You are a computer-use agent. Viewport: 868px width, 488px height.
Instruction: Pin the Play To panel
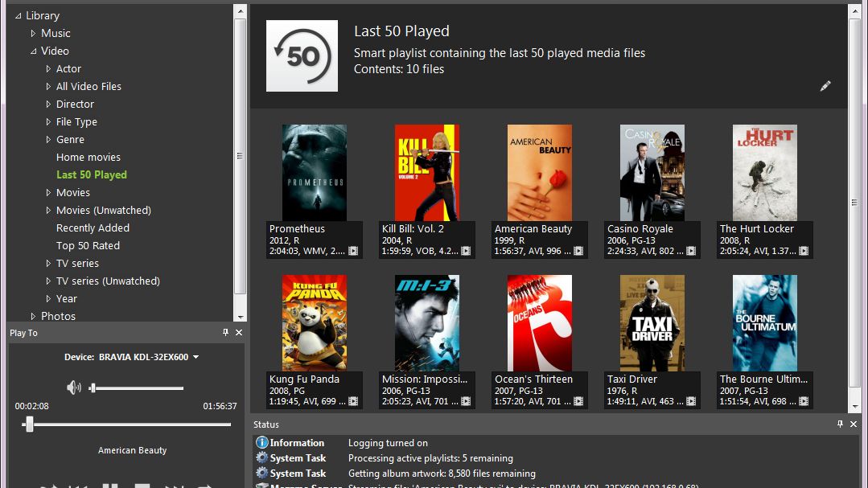tap(226, 333)
